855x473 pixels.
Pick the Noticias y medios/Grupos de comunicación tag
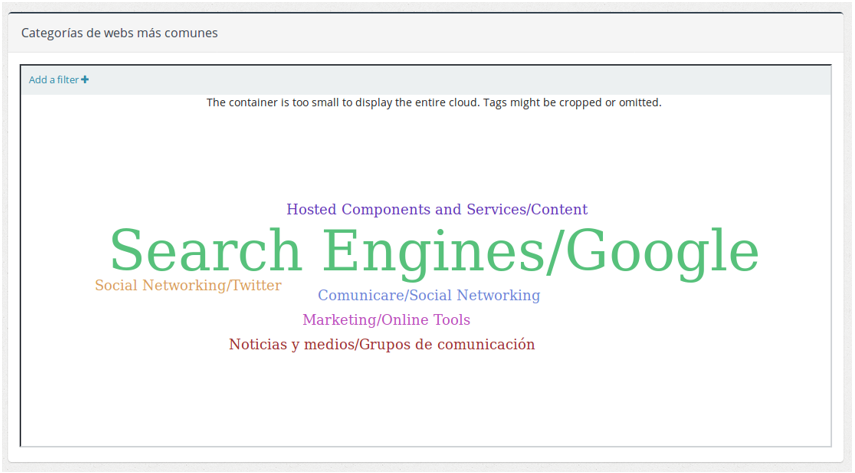[x=382, y=345]
